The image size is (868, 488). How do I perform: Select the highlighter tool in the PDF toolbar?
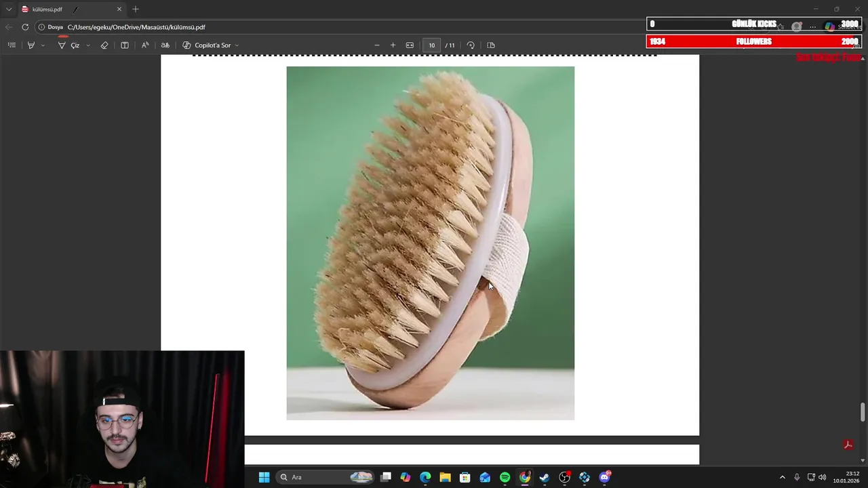[31, 45]
